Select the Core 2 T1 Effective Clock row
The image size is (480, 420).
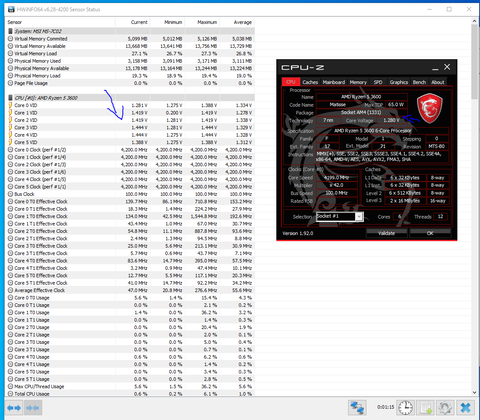point(131,239)
